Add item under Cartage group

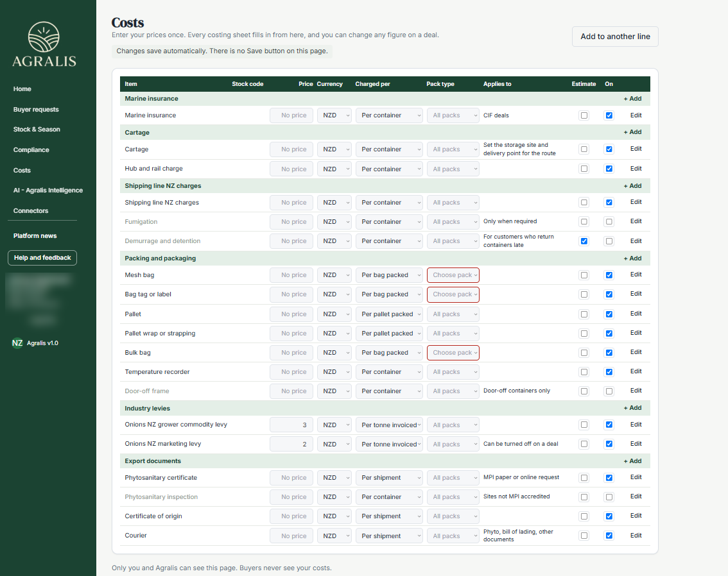(x=632, y=132)
